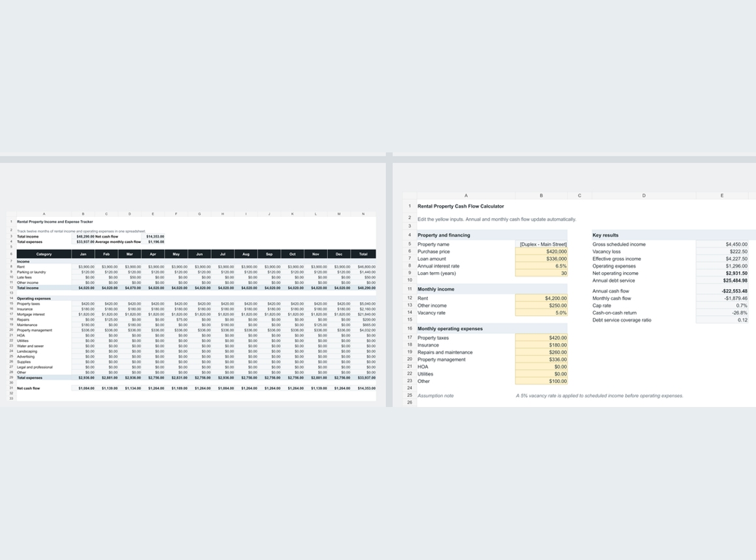The height and width of the screenshot is (560, 756).
Task: Click the Monthly cash flow result -$1,879.46
Action: click(x=721, y=298)
